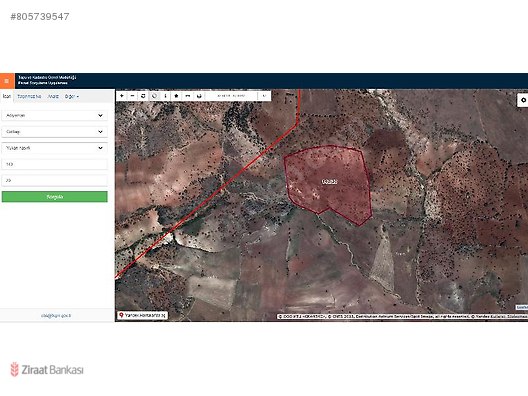528x396 pixels.
Task: Click the info tool icon
Action: (165, 96)
